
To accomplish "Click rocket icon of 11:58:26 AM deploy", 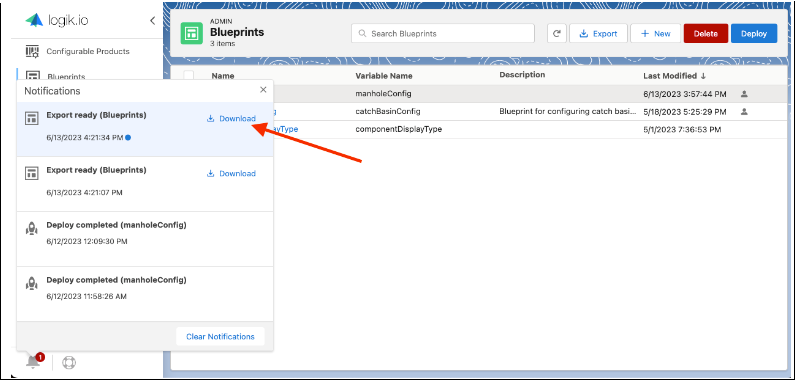I will click(32, 283).
